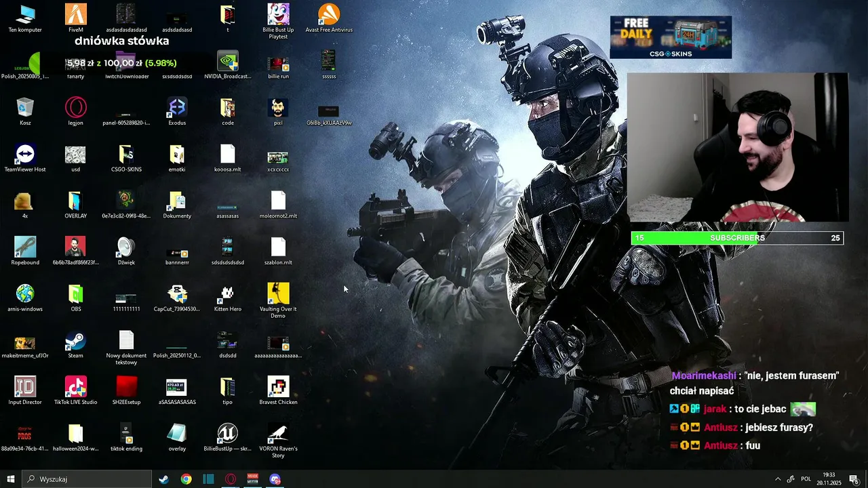Open the CSGO-SKINS folder
Image resolution: width=868 pixels, height=488 pixels.
pyautogui.click(x=126, y=158)
